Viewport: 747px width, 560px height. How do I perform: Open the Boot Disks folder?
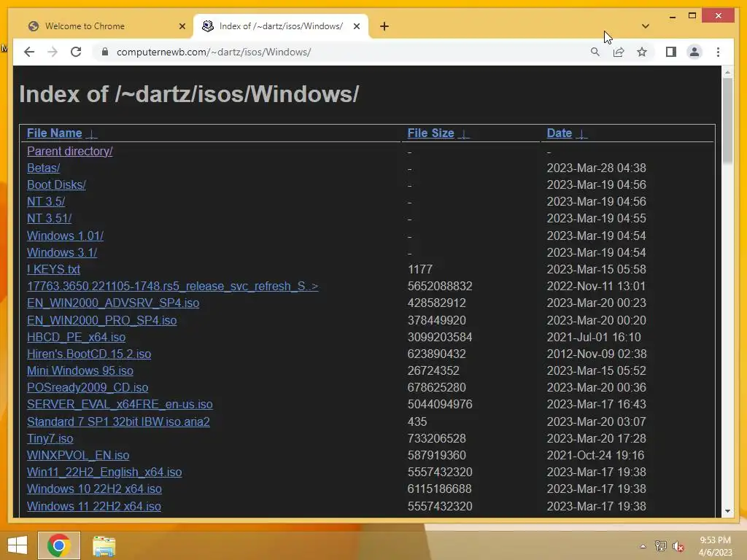(56, 184)
